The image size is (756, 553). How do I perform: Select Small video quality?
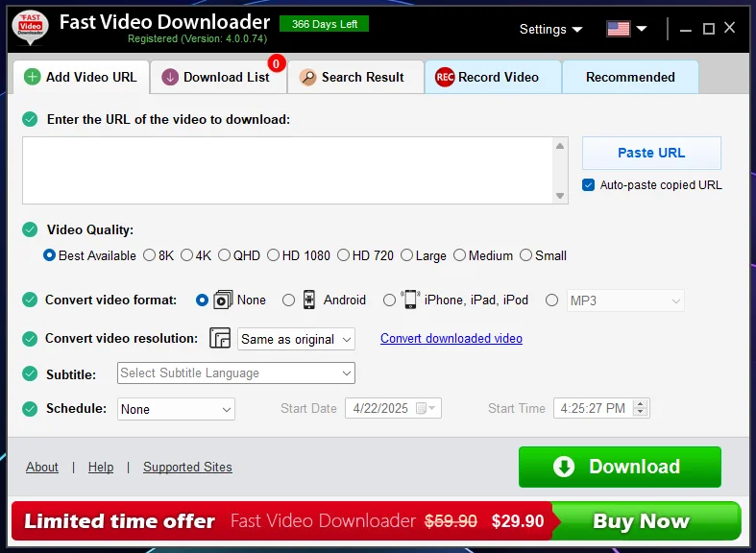point(526,255)
